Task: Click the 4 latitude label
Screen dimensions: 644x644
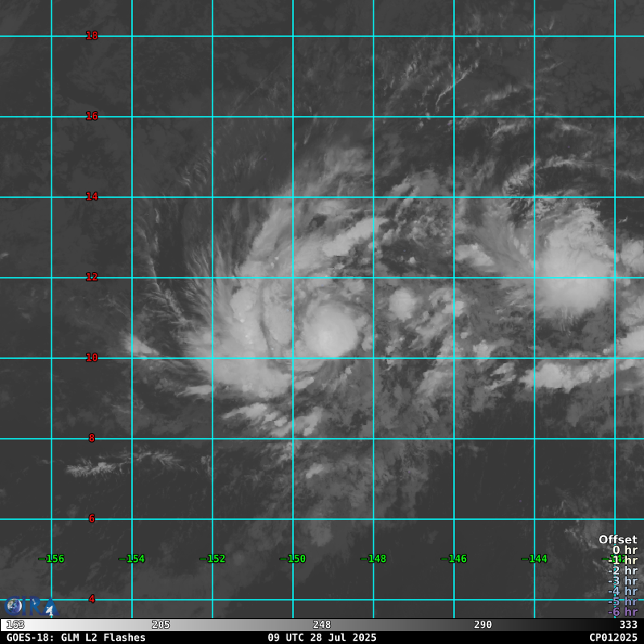Action: tap(92, 599)
